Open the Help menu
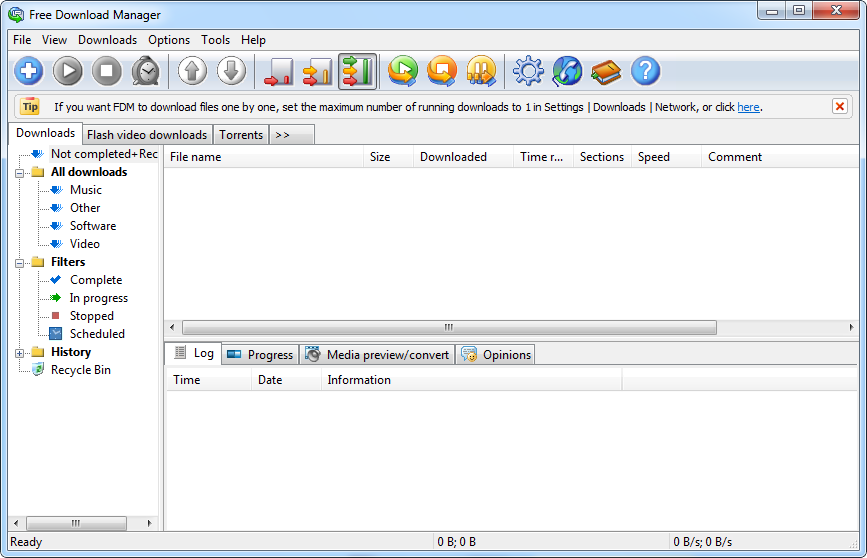Viewport: 867px width, 558px height. click(x=253, y=40)
